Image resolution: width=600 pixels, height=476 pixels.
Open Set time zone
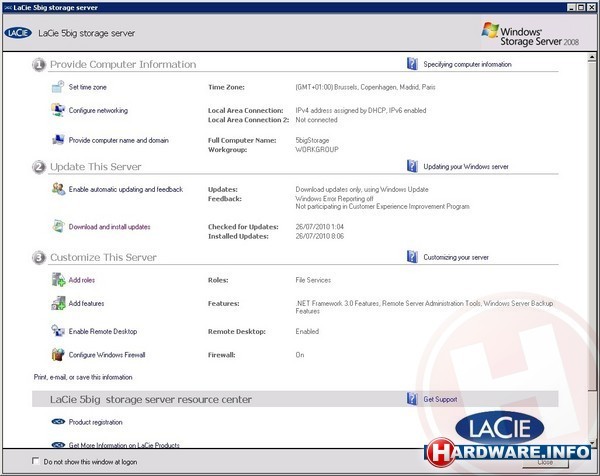tap(88, 87)
